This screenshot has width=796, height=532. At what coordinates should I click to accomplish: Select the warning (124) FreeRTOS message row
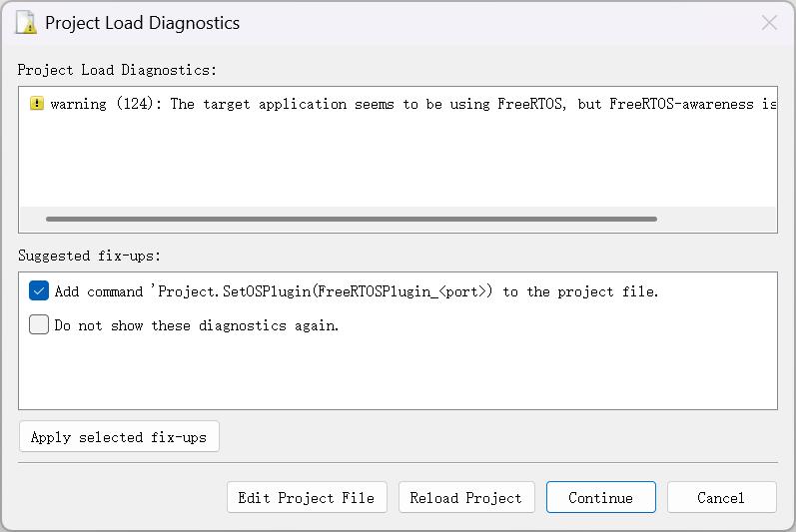pos(398,104)
